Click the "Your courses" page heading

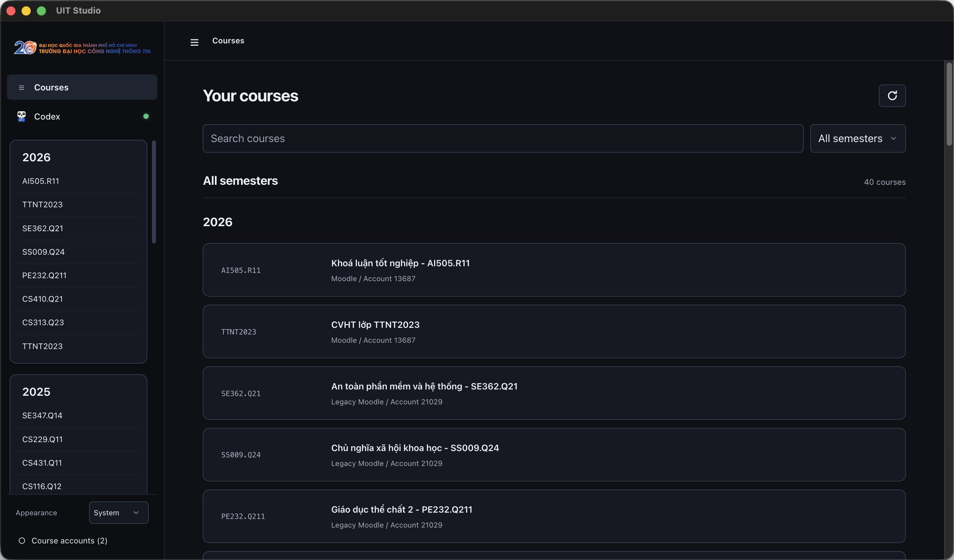pyautogui.click(x=251, y=96)
